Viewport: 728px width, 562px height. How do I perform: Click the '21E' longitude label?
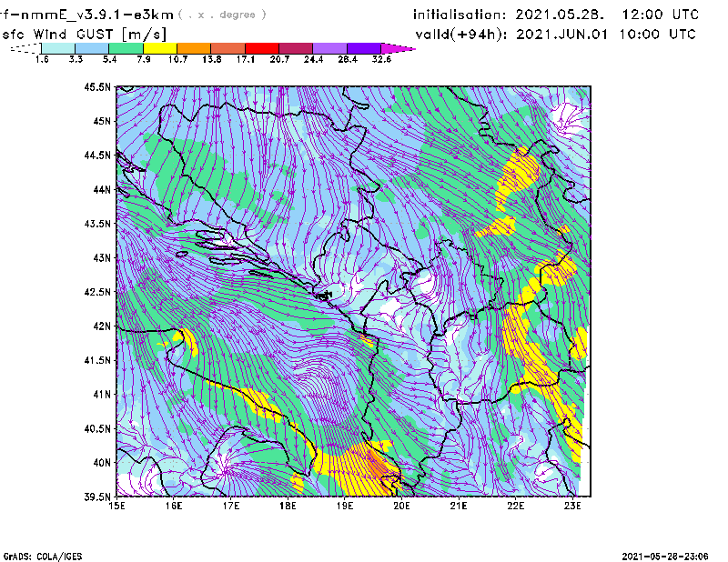(x=459, y=506)
